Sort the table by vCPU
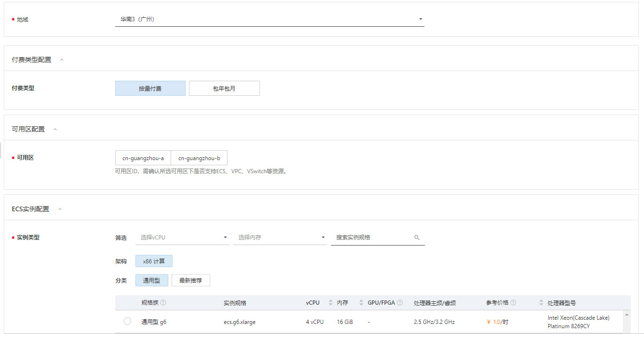The height and width of the screenshot is (338, 644). click(330, 303)
